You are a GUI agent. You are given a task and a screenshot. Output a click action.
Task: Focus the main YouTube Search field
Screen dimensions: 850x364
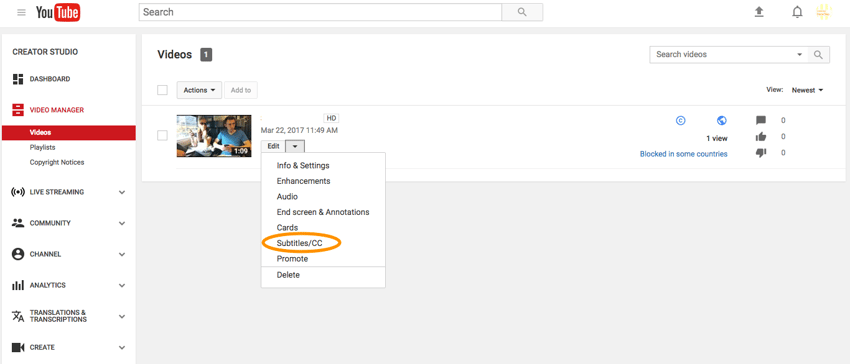[320, 12]
